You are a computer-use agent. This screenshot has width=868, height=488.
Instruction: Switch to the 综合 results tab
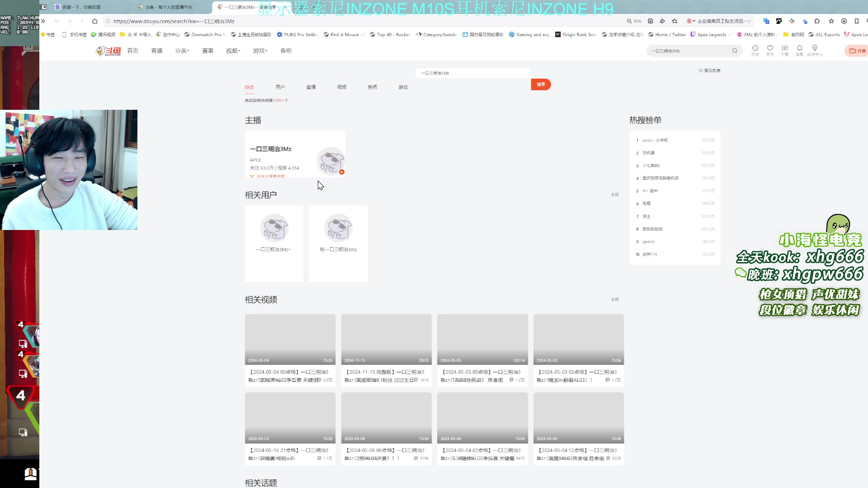pyautogui.click(x=250, y=87)
